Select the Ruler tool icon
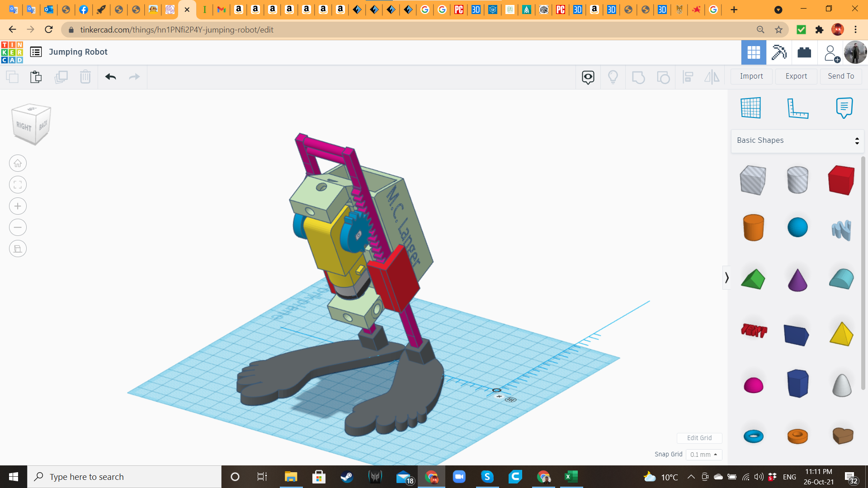This screenshot has height=488, width=868. (x=797, y=108)
